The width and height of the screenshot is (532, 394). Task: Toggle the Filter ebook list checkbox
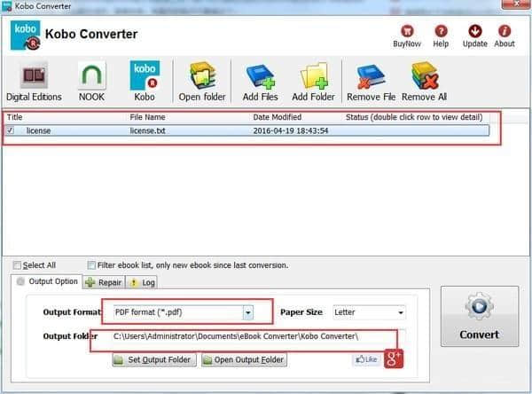pos(91,265)
